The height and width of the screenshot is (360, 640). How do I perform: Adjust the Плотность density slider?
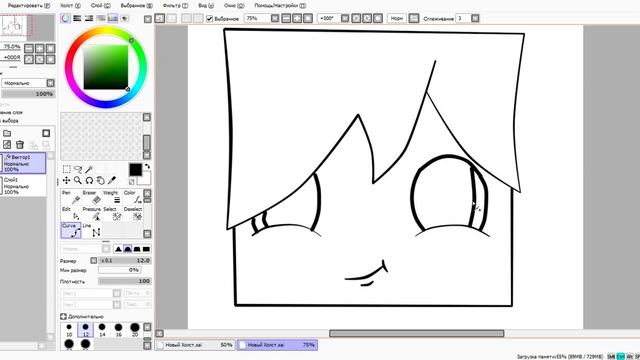pos(125,281)
